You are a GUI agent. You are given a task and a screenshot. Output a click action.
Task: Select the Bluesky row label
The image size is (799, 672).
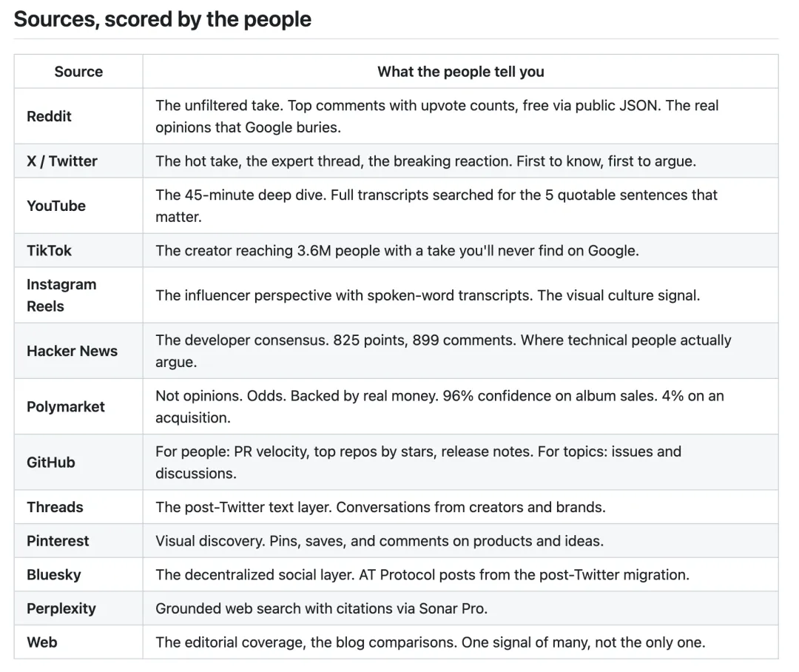coord(53,574)
